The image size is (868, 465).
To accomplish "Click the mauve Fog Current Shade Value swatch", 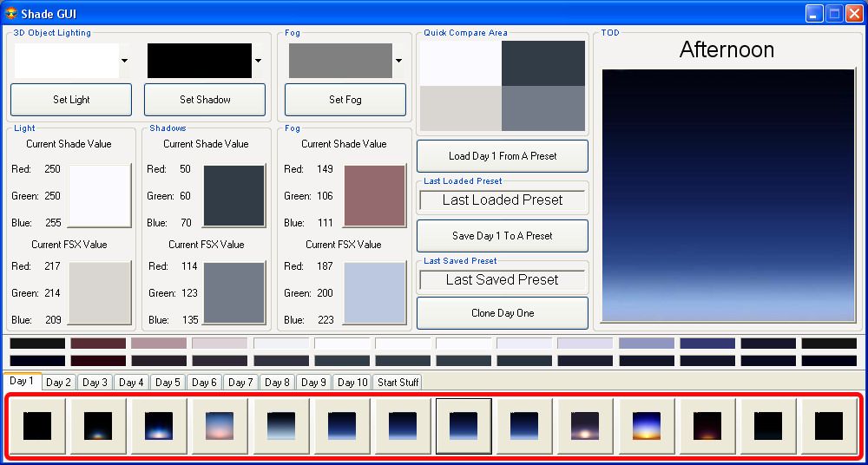I will pyautogui.click(x=375, y=195).
